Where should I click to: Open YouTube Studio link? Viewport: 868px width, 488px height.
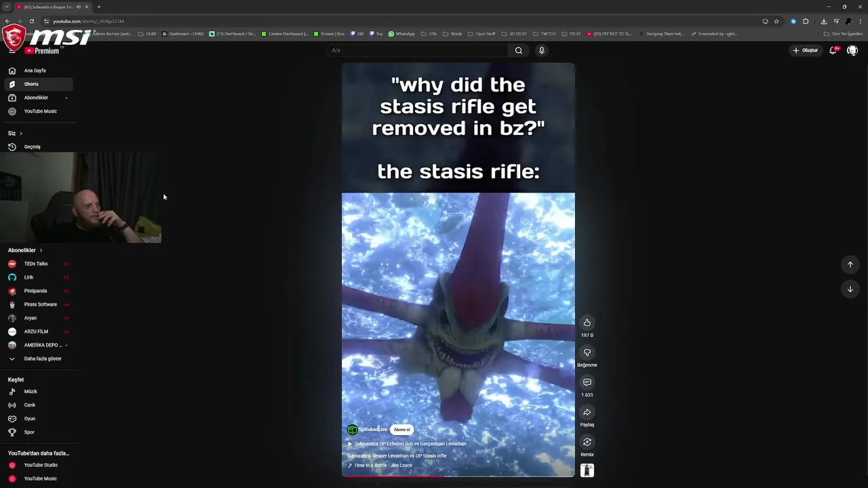pos(38,465)
